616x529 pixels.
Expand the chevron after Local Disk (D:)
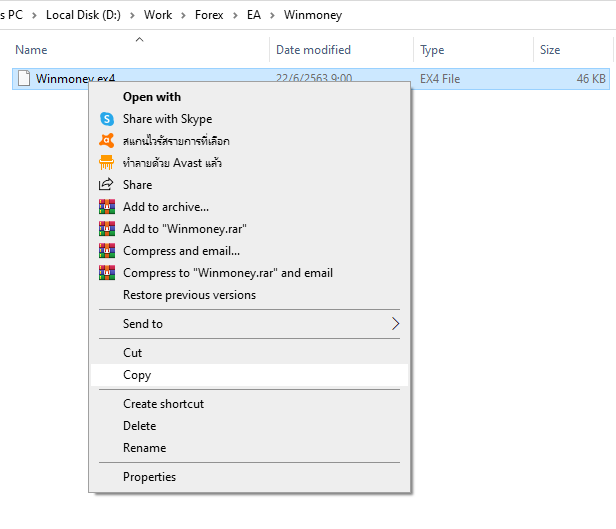tap(132, 15)
